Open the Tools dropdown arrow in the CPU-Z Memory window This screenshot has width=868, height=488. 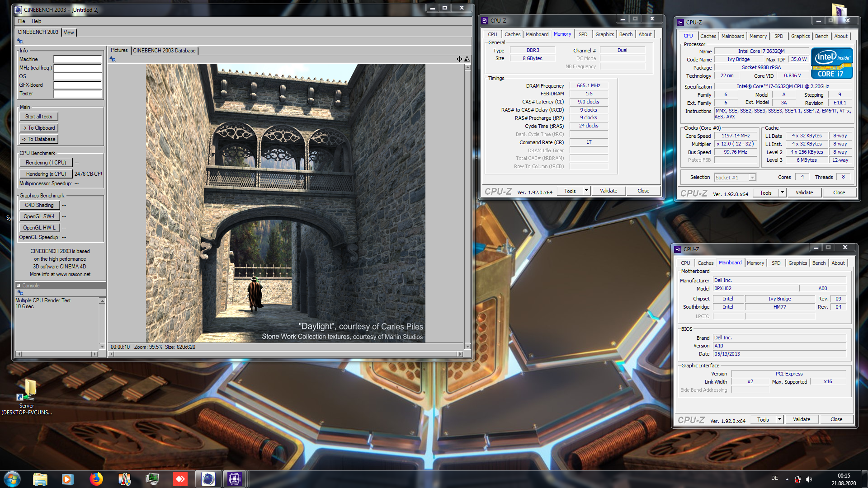click(x=586, y=191)
